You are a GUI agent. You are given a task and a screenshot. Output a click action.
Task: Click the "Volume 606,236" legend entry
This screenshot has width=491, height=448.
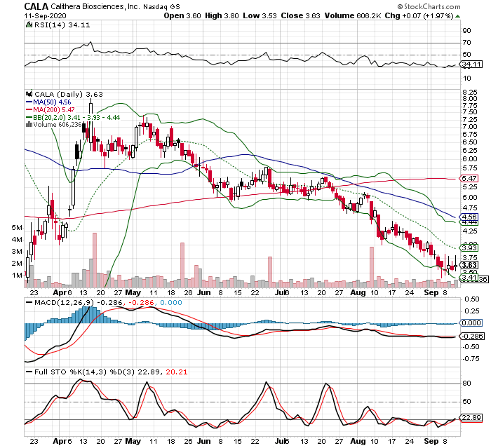58,125
